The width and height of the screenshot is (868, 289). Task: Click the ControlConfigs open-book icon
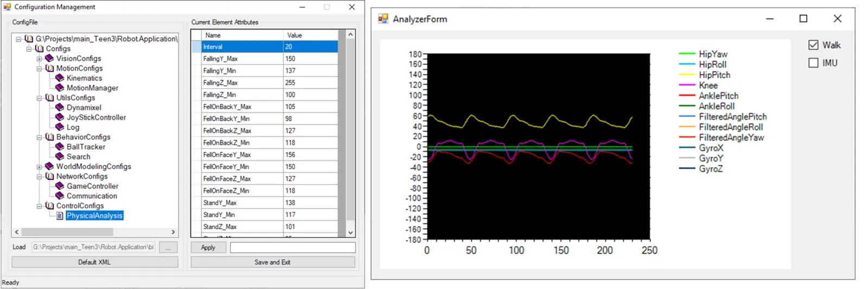coord(49,205)
